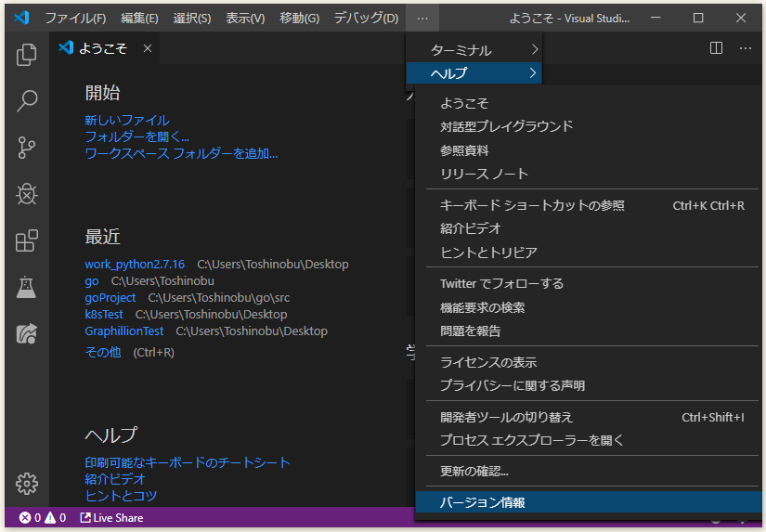This screenshot has height=532, width=766.
Task: Open editor More Actions ellipsis
Action: 745,48
